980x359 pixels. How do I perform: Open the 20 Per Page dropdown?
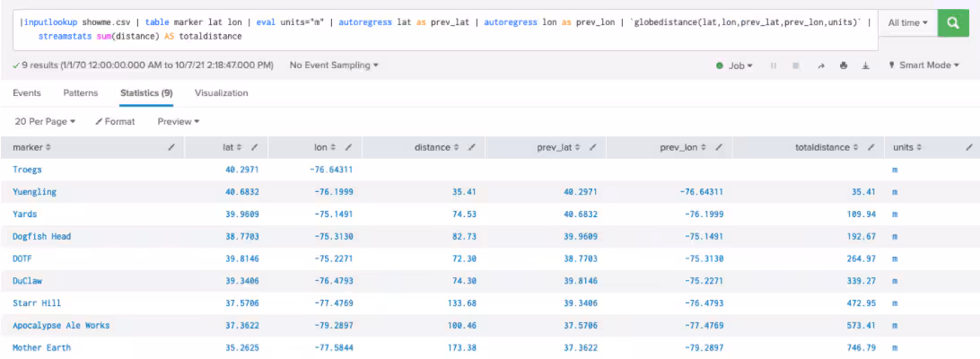tap(46, 120)
